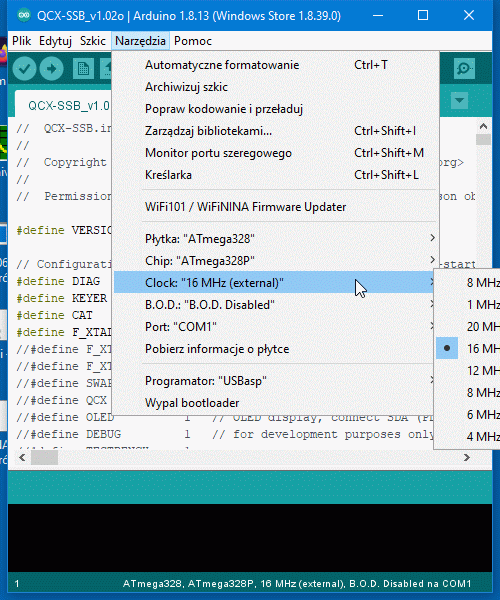
Task: Minimize the Arduino window
Action: pyautogui.click(x=378, y=15)
